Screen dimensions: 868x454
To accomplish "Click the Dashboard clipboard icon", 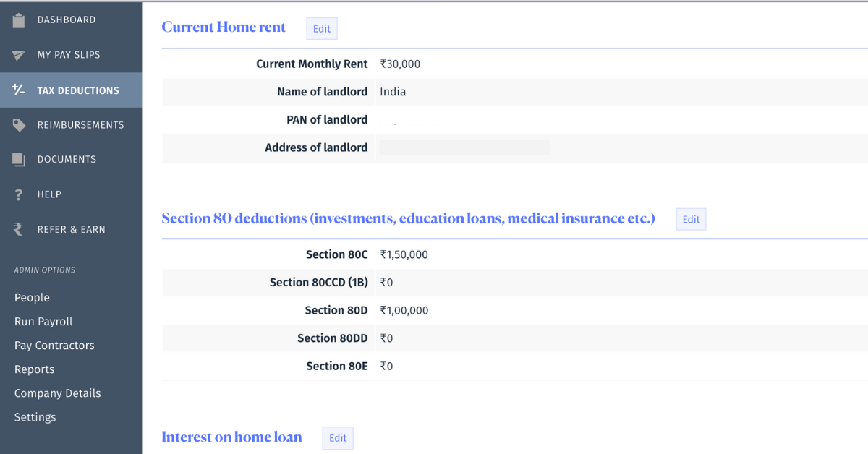I will tap(19, 20).
